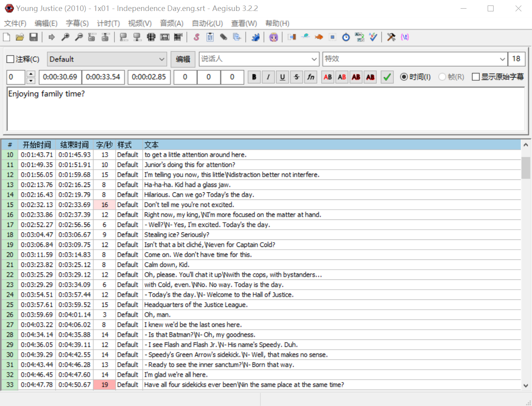This screenshot has height=406, width=532.
Task: Click the fn font name button
Action: pyautogui.click(x=311, y=77)
